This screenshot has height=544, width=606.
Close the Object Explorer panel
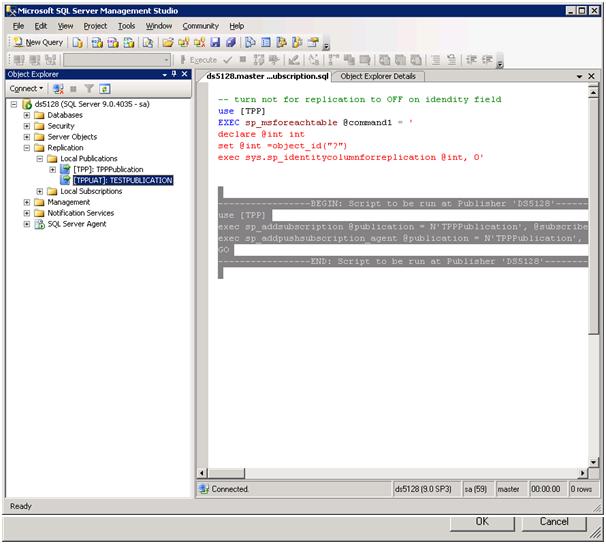(x=185, y=74)
